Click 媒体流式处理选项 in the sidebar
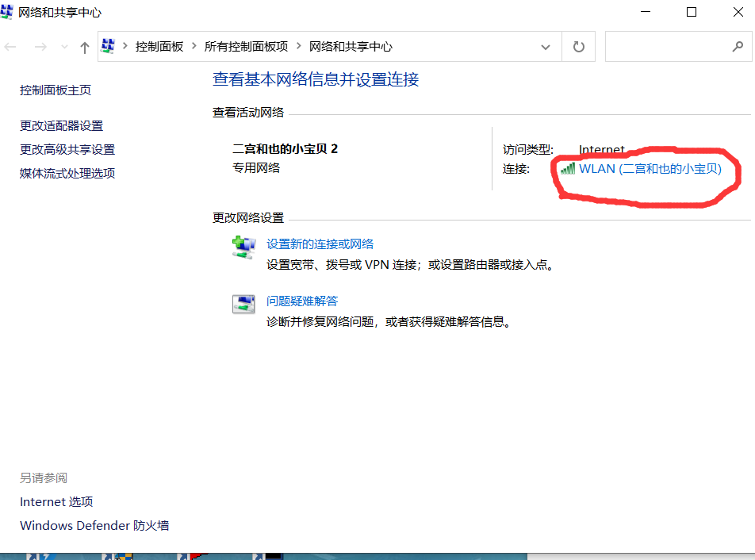 (67, 173)
